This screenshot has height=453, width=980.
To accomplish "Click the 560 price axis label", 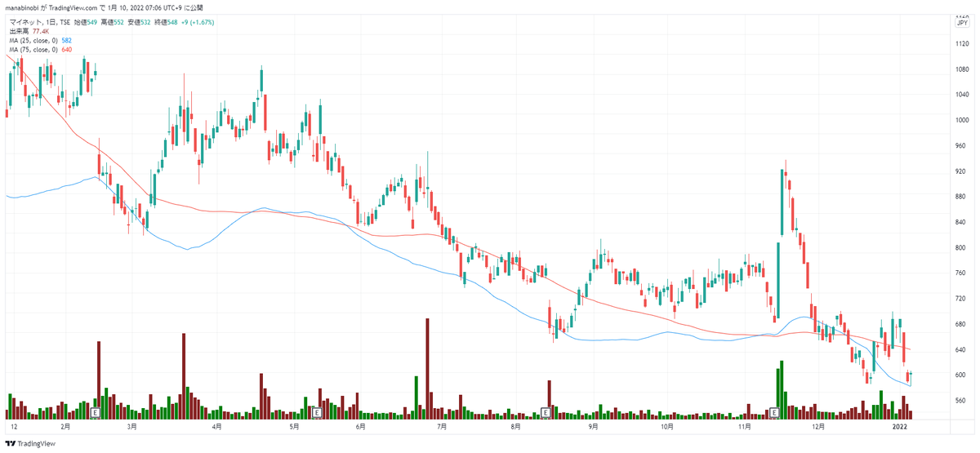I will 962,401.
